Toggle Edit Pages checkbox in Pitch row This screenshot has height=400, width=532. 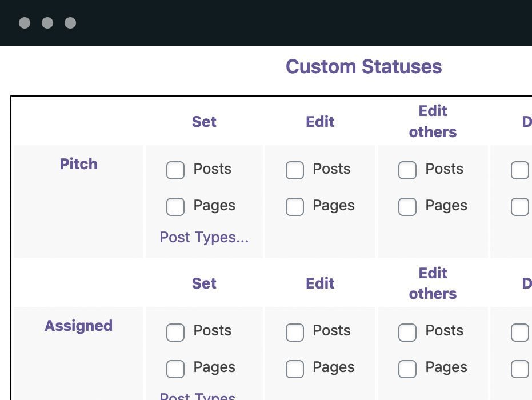click(294, 206)
